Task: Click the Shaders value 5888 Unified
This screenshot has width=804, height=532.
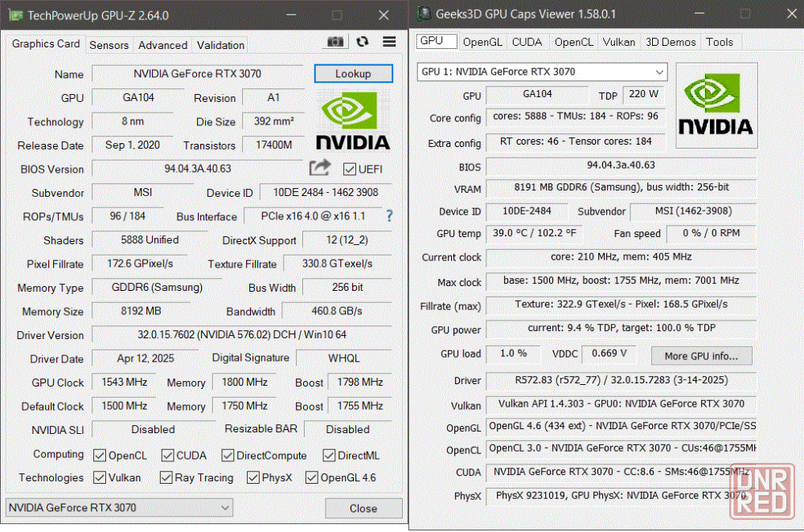Action: tap(150, 239)
